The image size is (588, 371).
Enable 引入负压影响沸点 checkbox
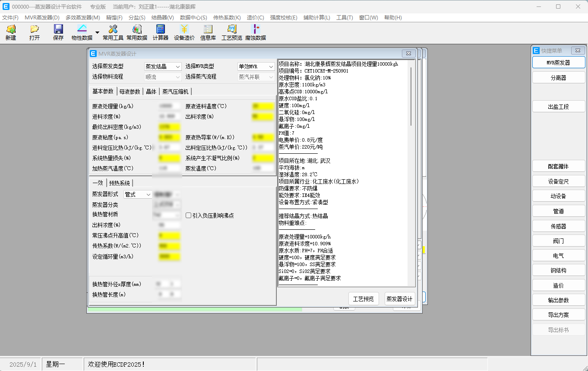click(188, 215)
